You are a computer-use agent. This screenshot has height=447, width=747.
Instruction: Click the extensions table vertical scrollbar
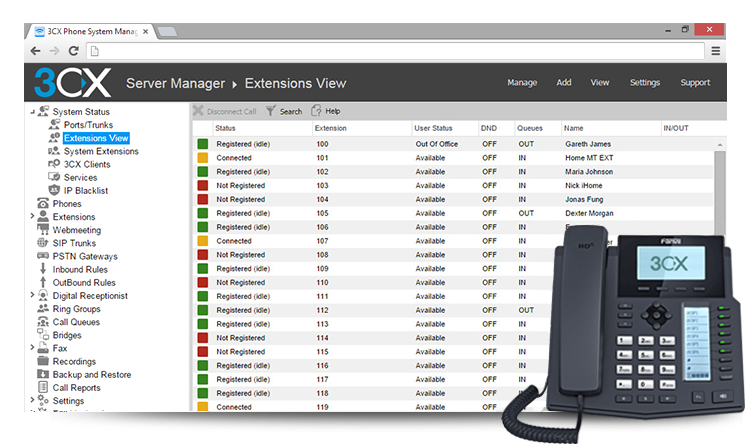[720, 193]
